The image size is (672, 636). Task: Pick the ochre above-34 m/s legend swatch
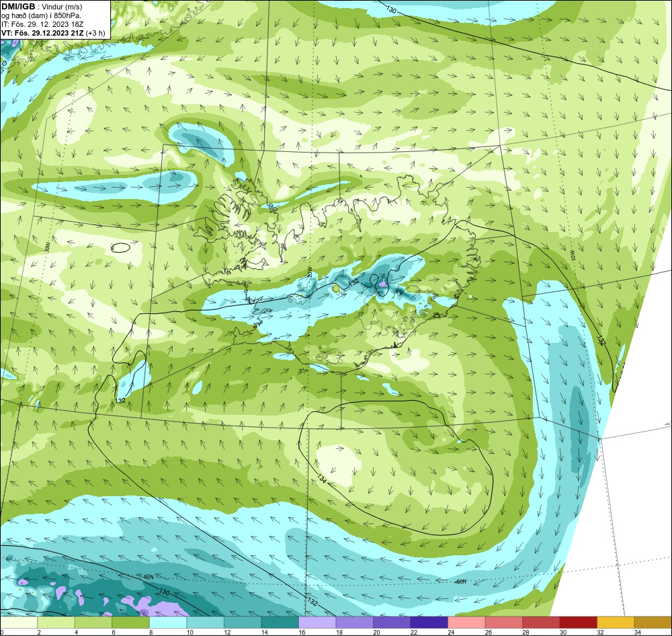(x=653, y=623)
